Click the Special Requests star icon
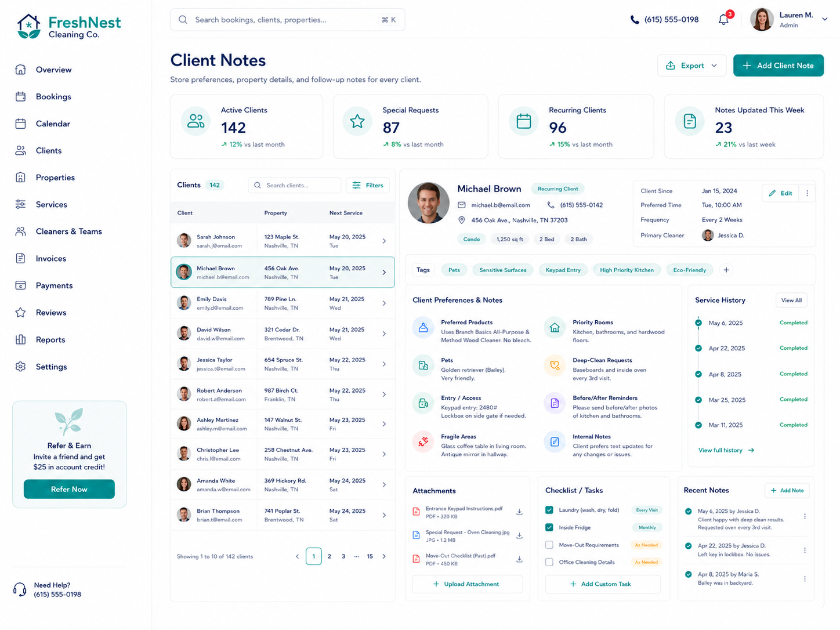 point(357,121)
